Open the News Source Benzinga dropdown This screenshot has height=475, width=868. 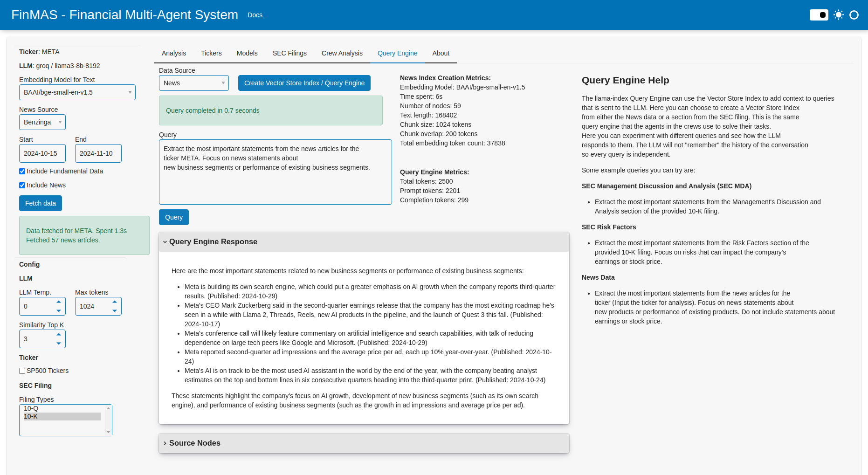point(42,122)
